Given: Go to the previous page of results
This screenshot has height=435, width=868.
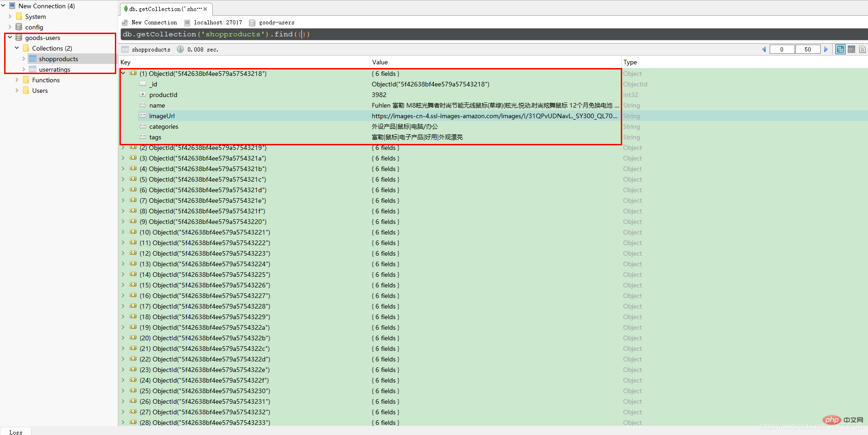Looking at the screenshot, I should tap(764, 50).
